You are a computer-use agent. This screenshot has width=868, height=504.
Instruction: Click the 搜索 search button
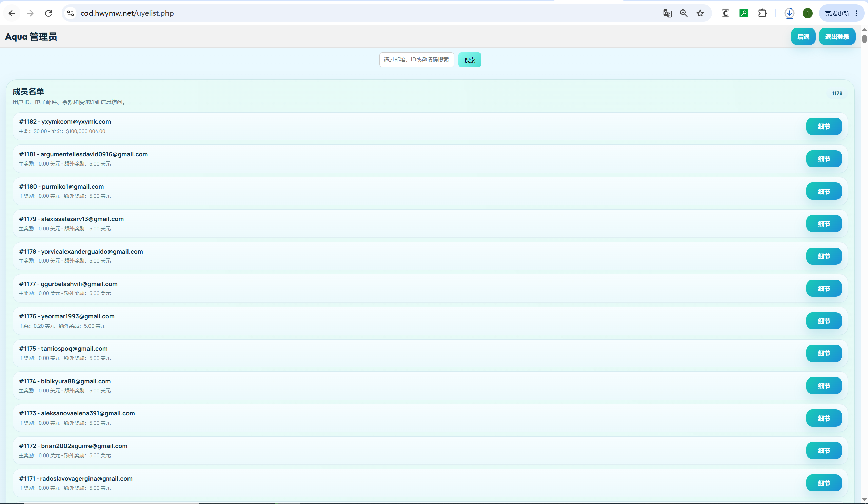(470, 60)
